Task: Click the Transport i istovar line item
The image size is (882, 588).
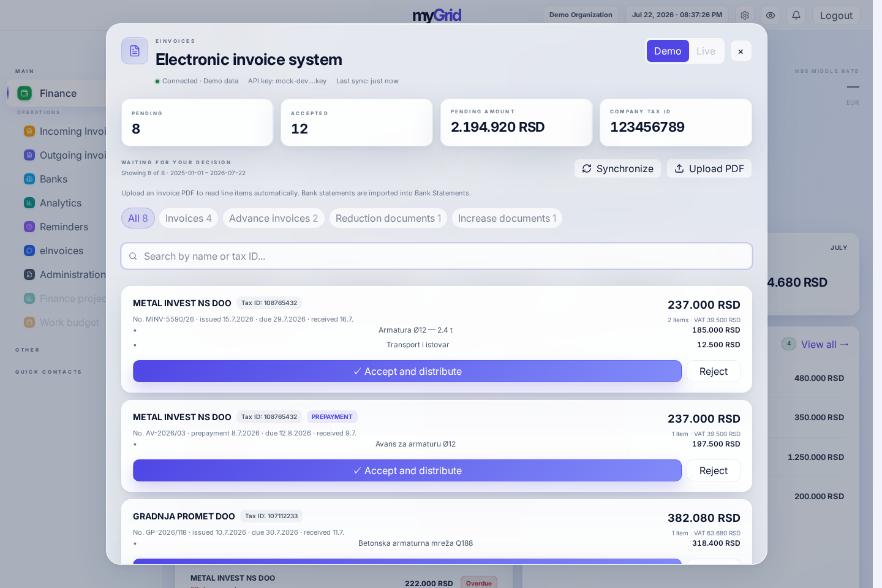Action: click(418, 345)
